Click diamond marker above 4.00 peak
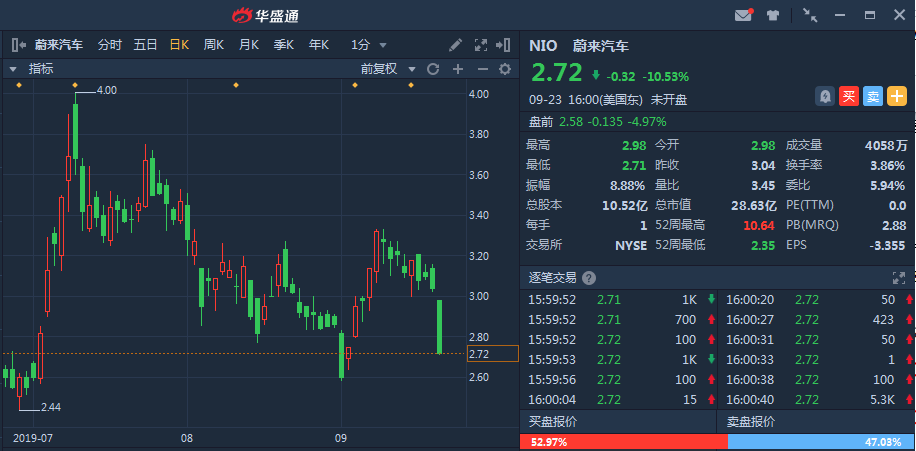The width and height of the screenshot is (916, 451). 75,85
